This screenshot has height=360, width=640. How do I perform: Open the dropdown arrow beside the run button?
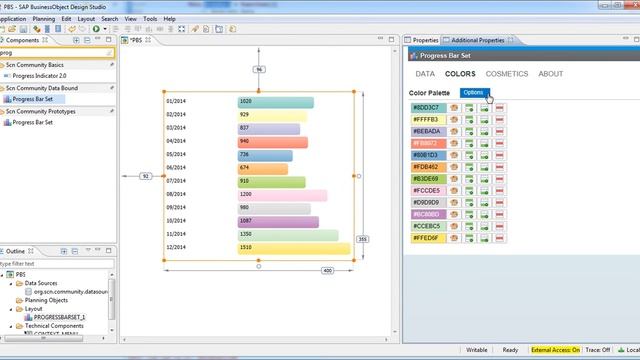[105, 29]
